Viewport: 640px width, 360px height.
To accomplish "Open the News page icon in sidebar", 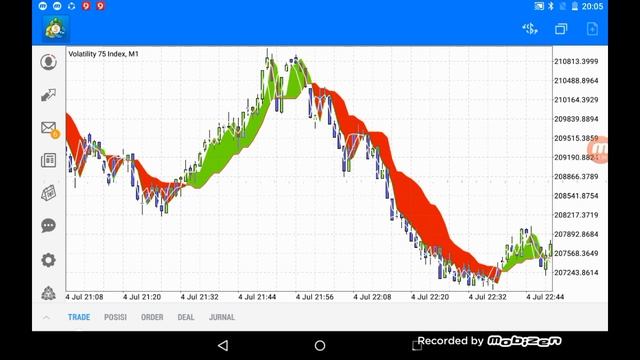I will 48,160.
